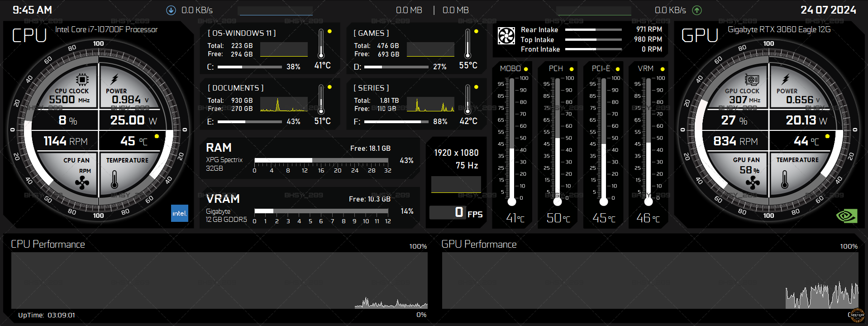Click the FPS graph box above 0 FPS
The height and width of the screenshot is (326, 868).
(x=456, y=185)
